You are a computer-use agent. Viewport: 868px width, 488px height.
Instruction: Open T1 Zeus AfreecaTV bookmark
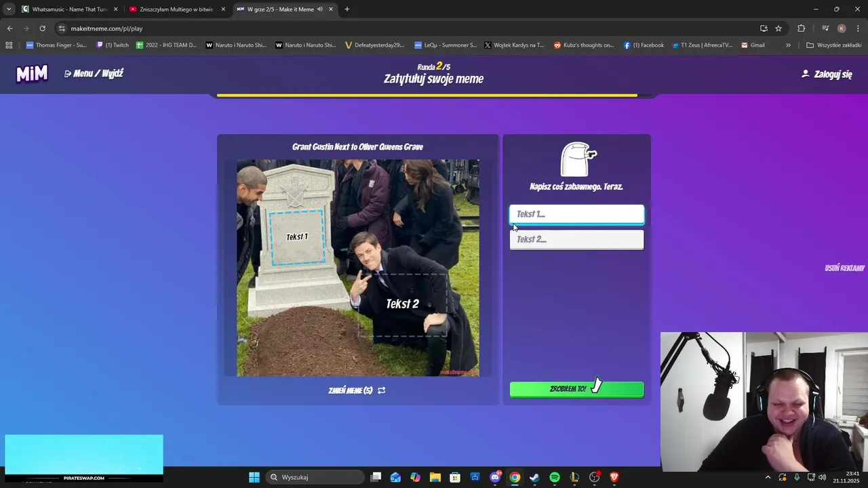point(703,45)
